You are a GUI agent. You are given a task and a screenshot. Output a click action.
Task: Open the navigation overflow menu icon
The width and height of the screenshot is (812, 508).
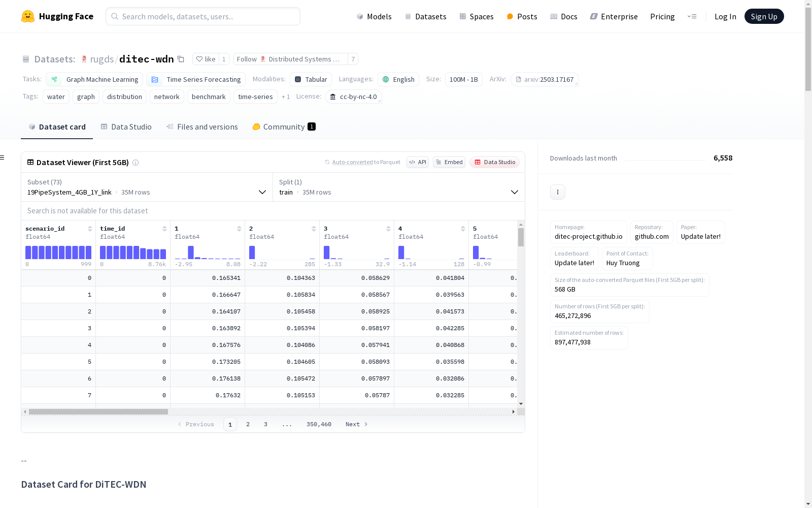[x=692, y=16]
